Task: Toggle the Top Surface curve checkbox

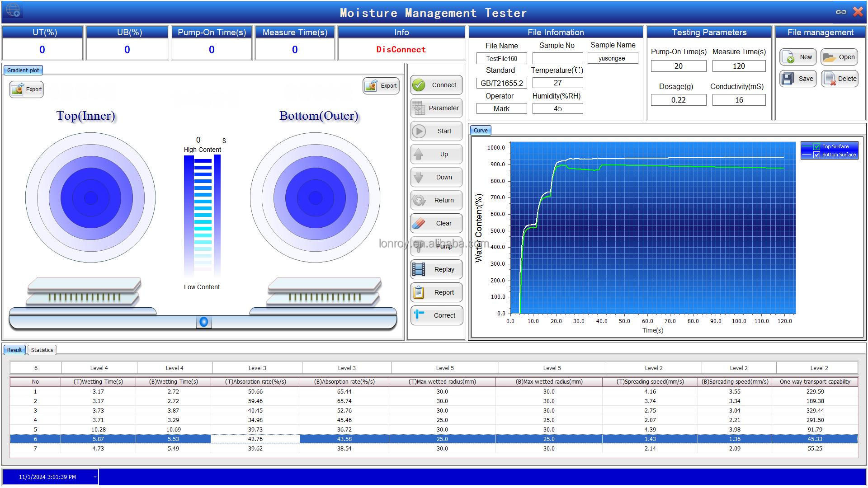Action: [x=816, y=146]
